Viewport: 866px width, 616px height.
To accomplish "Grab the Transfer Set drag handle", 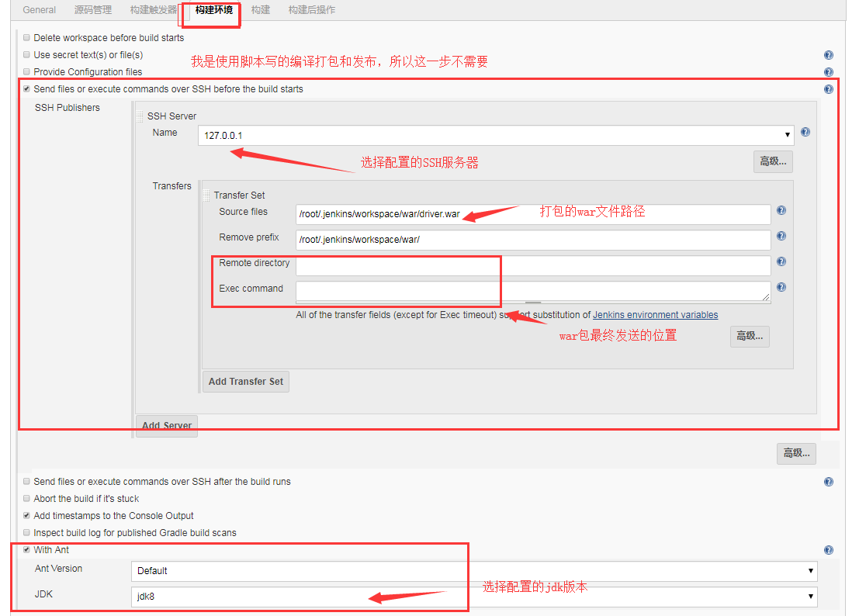I will [x=206, y=195].
